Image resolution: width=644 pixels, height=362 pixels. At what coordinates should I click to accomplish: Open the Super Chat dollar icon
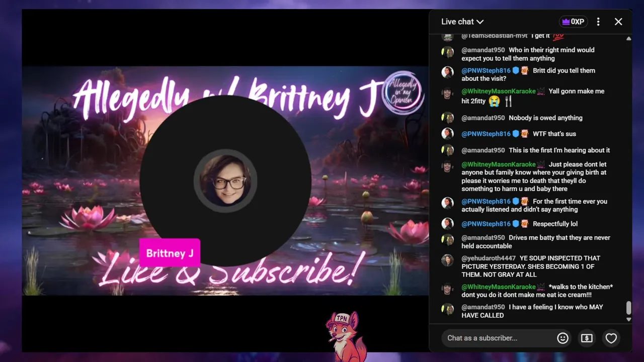587,338
